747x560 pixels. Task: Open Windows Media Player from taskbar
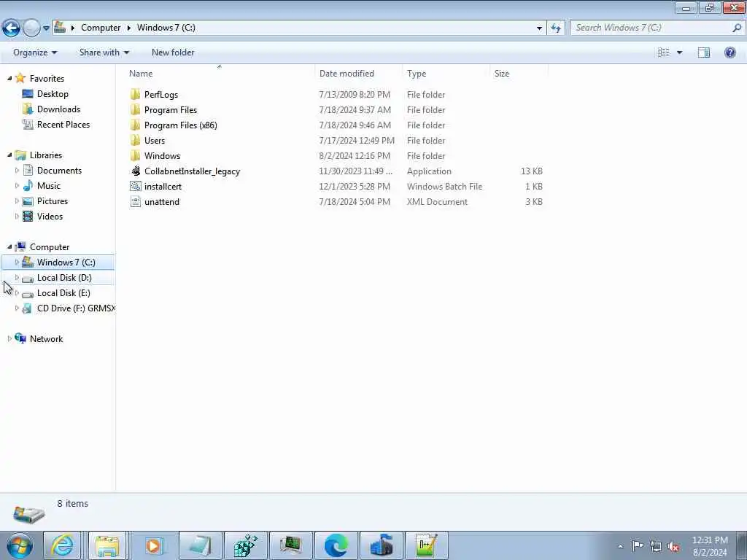click(x=154, y=545)
